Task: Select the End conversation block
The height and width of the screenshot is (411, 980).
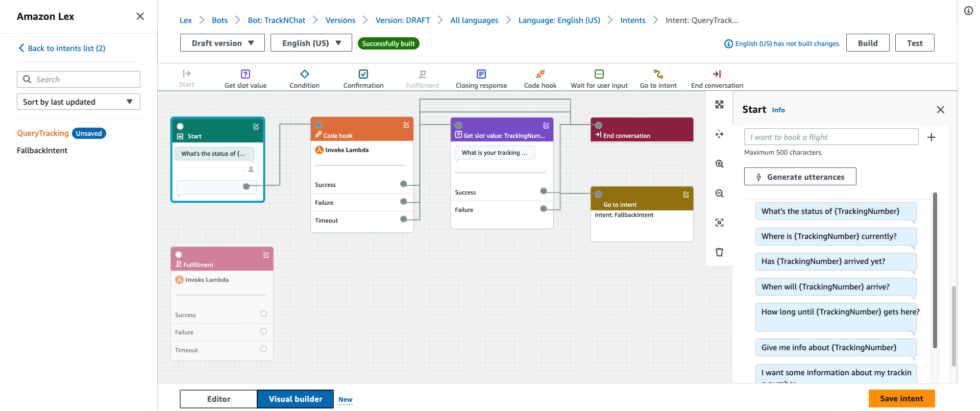Action: click(642, 130)
